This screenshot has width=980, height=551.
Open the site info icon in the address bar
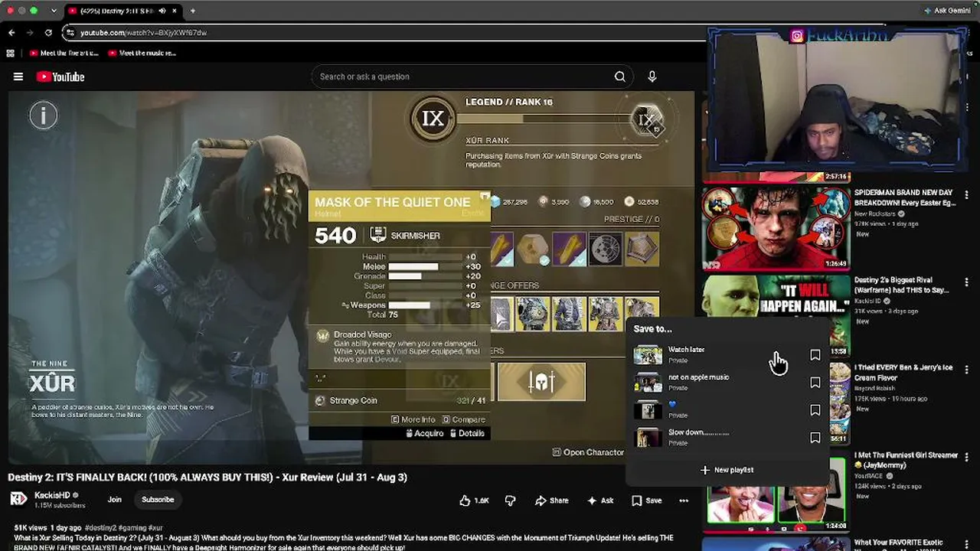click(x=70, y=33)
